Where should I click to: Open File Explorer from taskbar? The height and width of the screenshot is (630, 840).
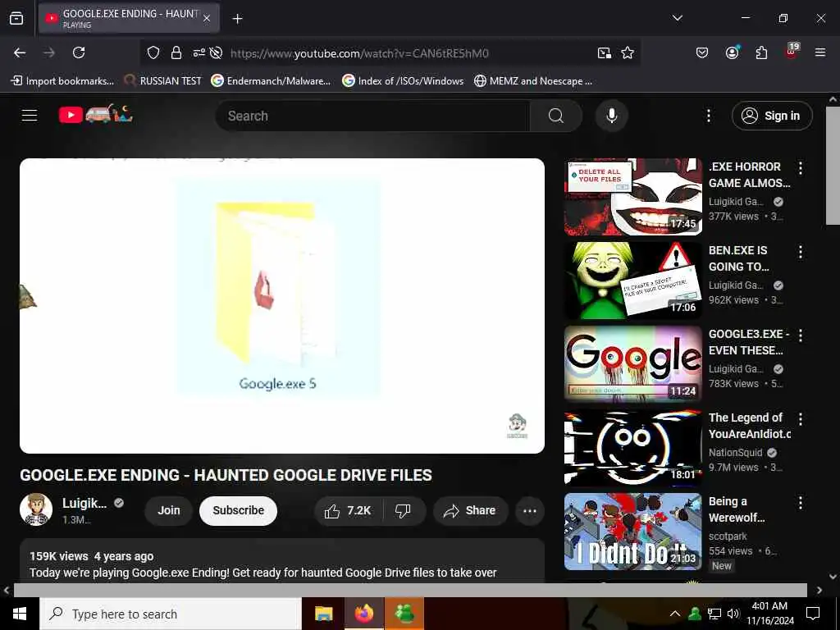[323, 614]
